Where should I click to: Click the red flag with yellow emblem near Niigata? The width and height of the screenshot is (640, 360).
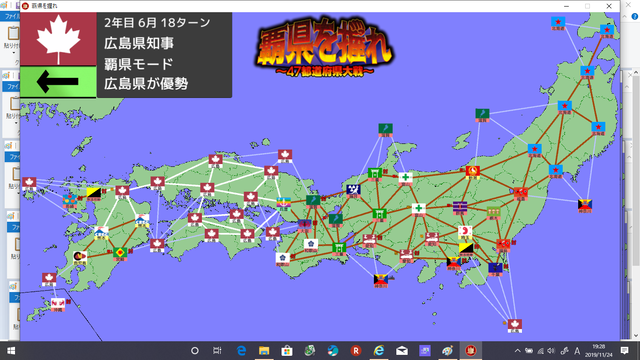tap(473, 173)
